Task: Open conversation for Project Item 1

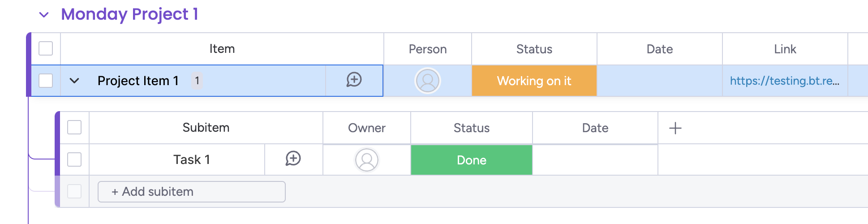Action: (x=354, y=80)
